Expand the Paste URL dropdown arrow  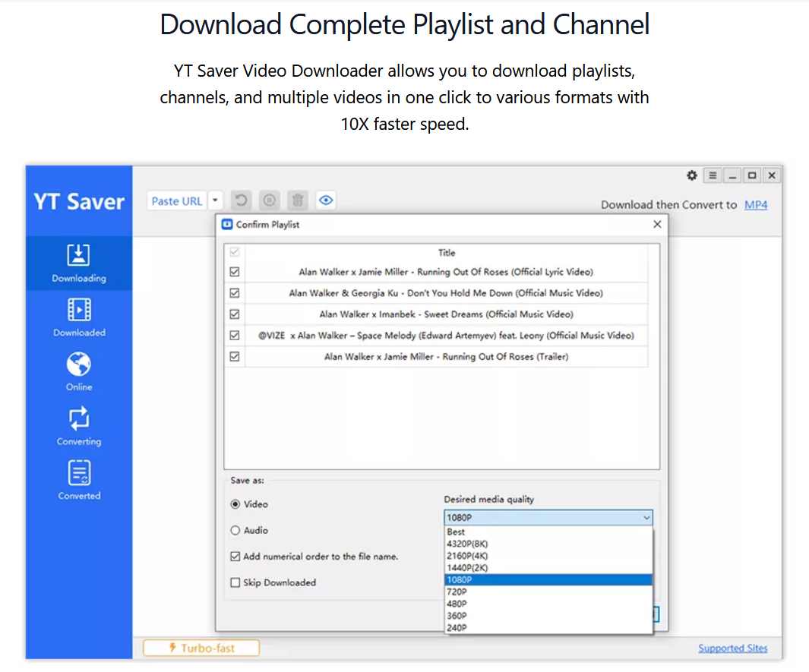215,200
